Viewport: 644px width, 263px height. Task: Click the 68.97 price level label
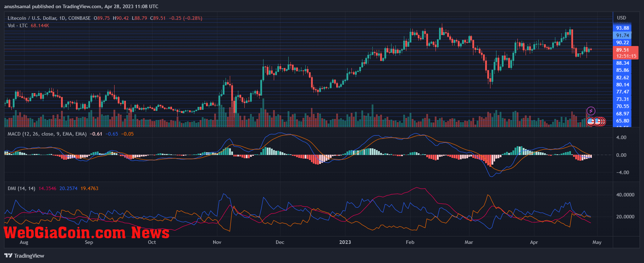(x=622, y=114)
